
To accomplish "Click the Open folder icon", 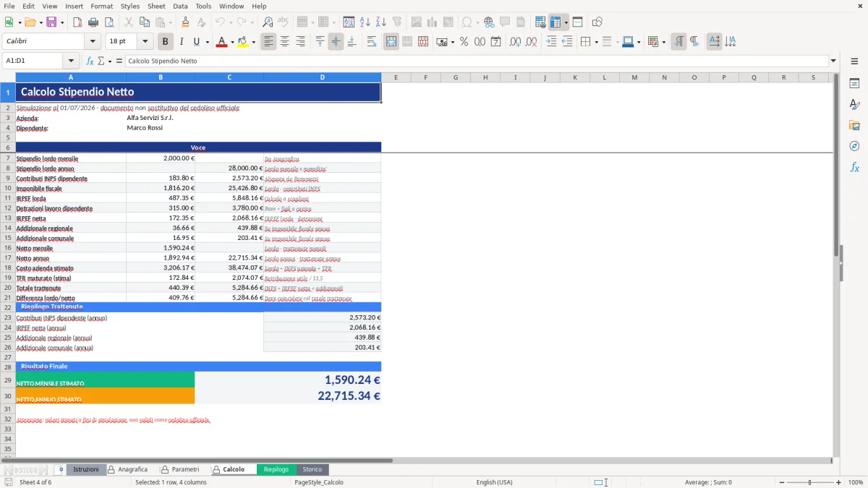I will pyautogui.click(x=29, y=22).
